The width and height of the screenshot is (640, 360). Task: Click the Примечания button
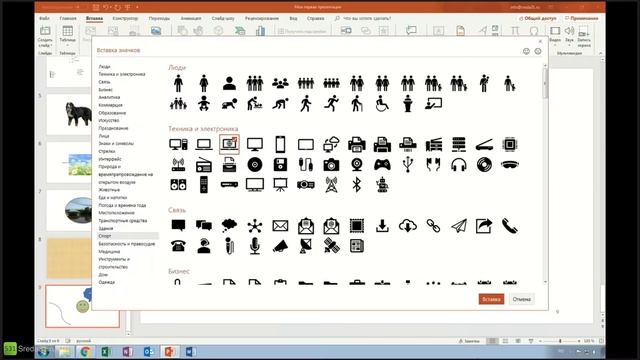tap(582, 18)
